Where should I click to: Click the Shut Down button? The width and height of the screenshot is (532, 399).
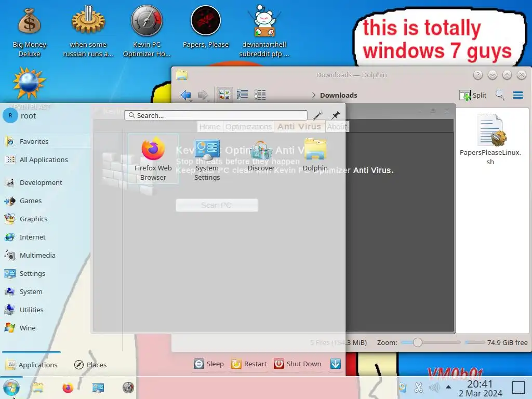tap(297, 364)
